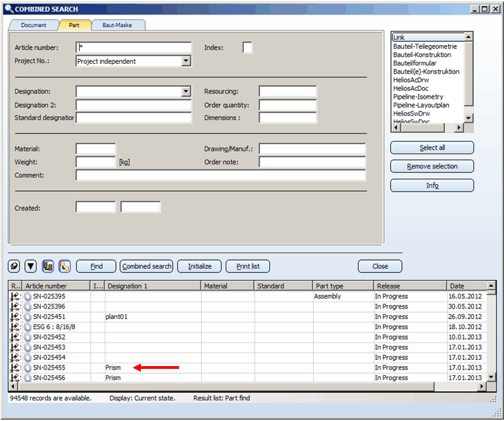Screen dimensions: 504x421
Task: Click the black down-triangle icon button
Action: pos(31,266)
